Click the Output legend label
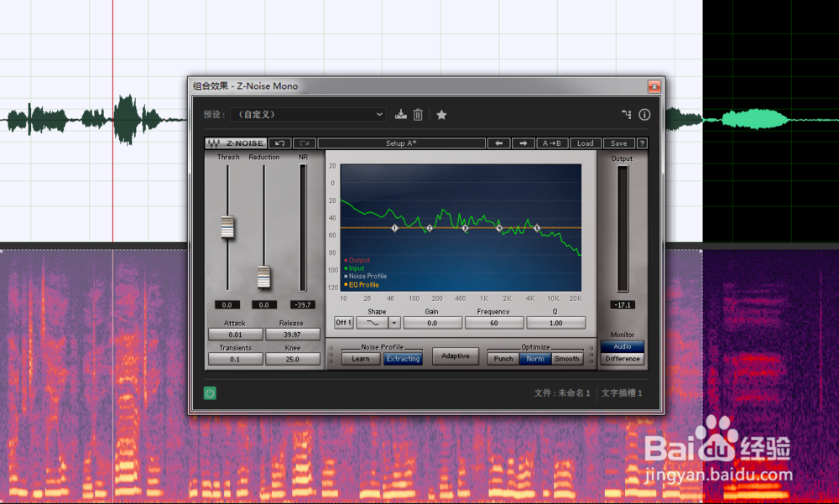Screen dimensions: 839x504 point(359,260)
